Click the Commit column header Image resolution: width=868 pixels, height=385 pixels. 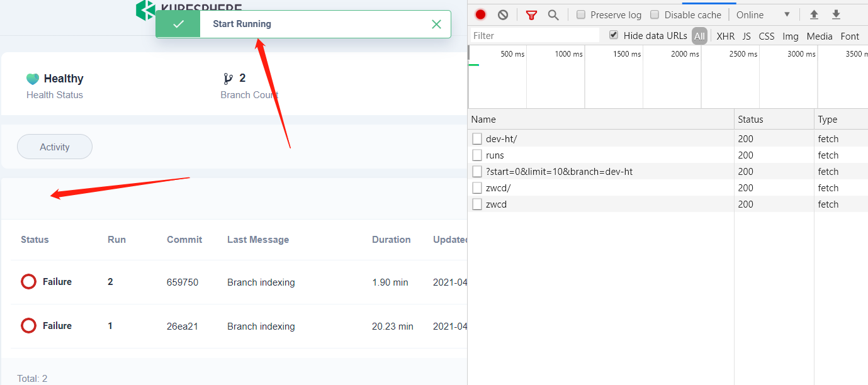(184, 240)
